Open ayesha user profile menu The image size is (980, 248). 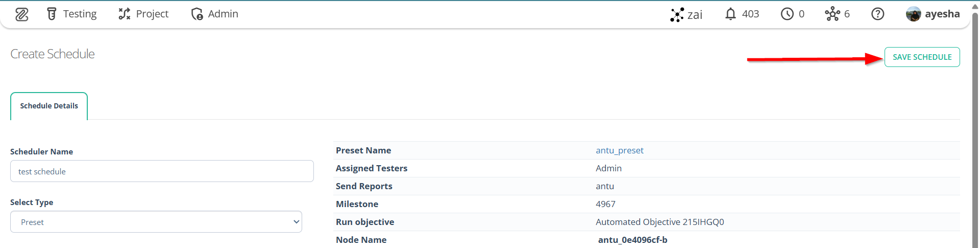[x=933, y=14]
